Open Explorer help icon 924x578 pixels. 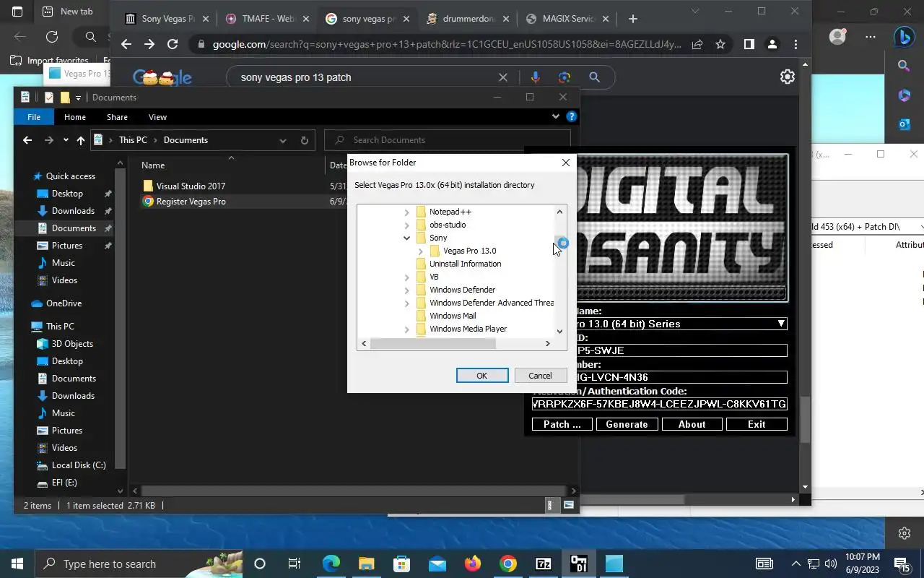click(x=572, y=116)
